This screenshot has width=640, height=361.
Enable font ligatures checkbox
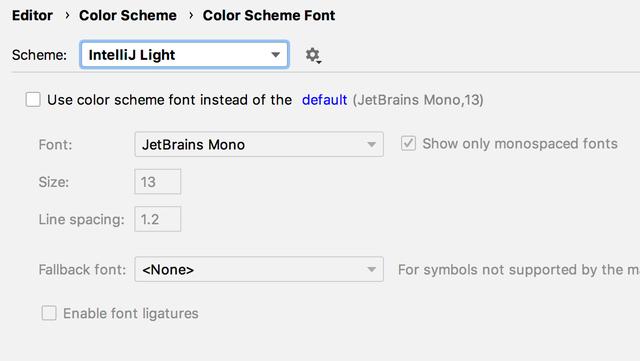click(49, 313)
